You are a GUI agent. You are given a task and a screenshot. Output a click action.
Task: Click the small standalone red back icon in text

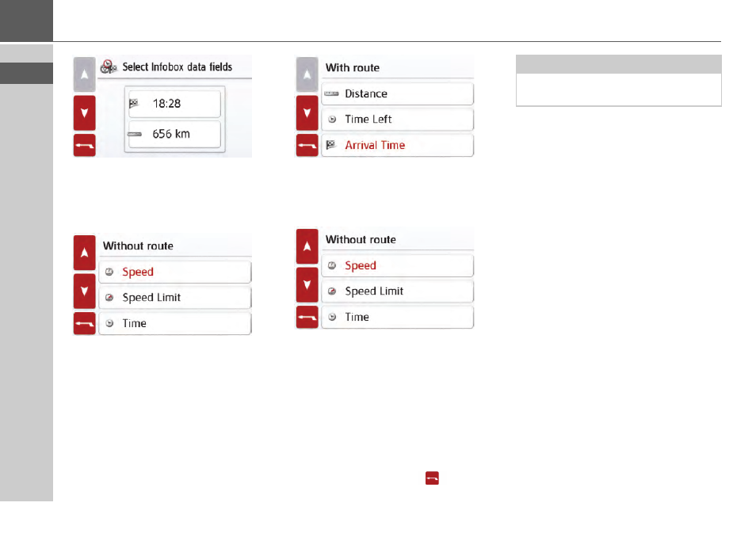click(432, 478)
